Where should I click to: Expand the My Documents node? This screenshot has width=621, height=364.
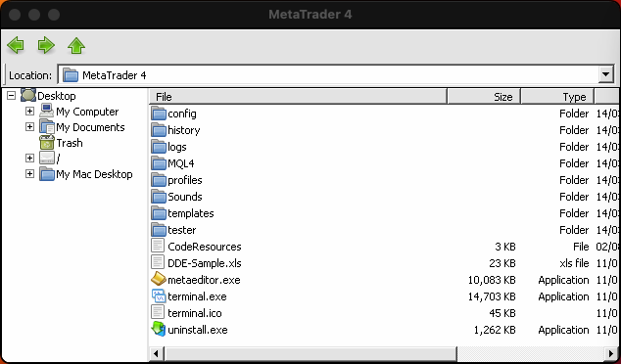pyautogui.click(x=29, y=127)
